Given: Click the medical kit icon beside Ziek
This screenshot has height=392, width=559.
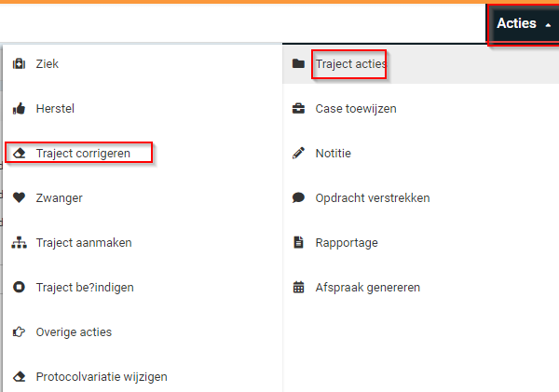Looking at the screenshot, I should click(19, 64).
